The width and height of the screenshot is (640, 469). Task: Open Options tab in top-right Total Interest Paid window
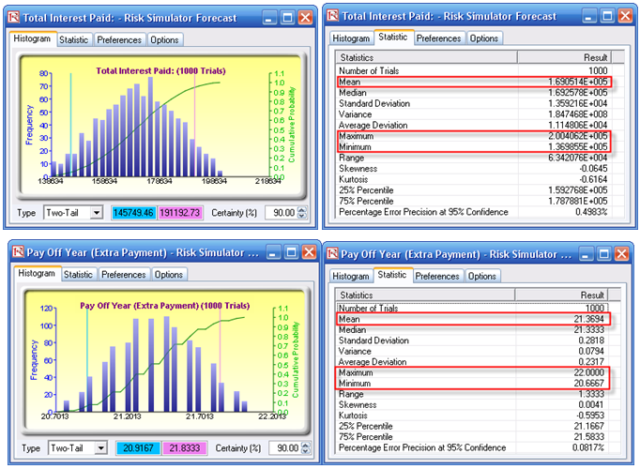coord(484,38)
